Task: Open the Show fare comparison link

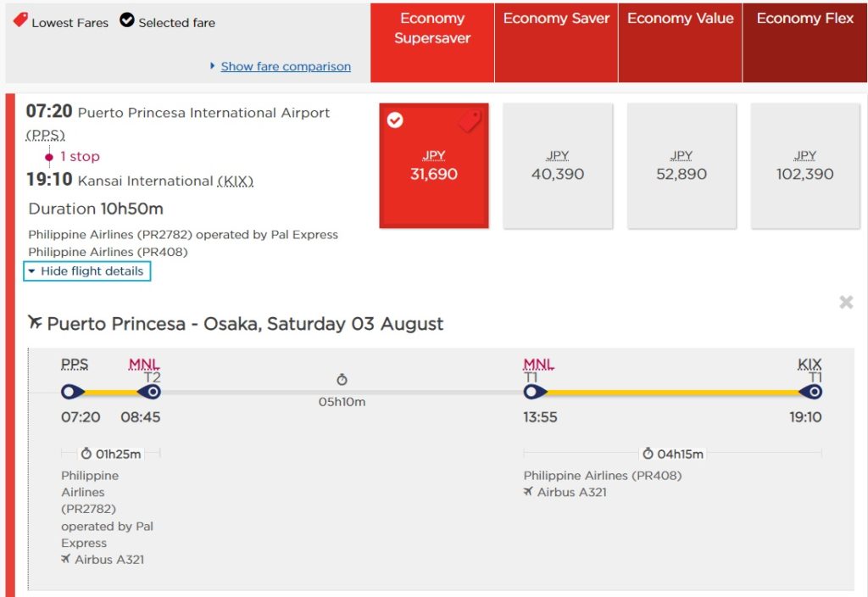Action: click(285, 66)
